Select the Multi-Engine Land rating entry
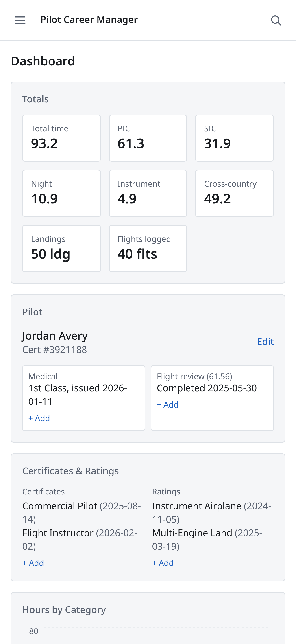Screen dimensions: 296x644 207,540
